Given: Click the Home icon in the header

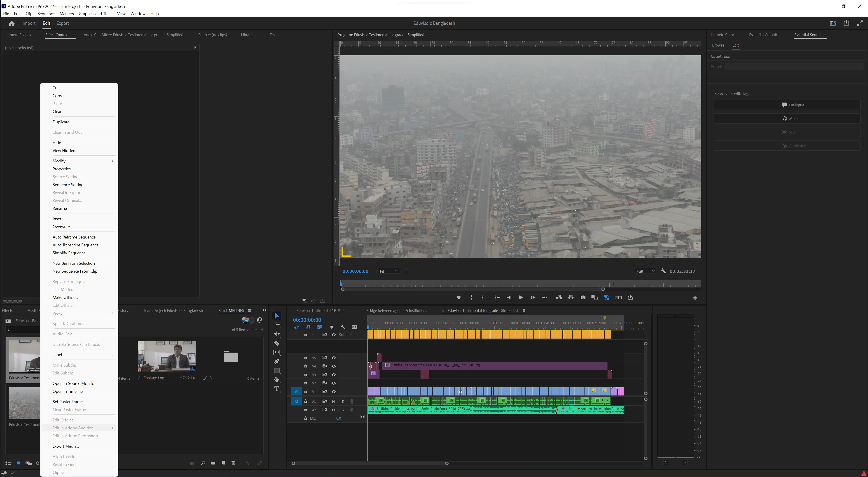Looking at the screenshot, I should [12, 23].
